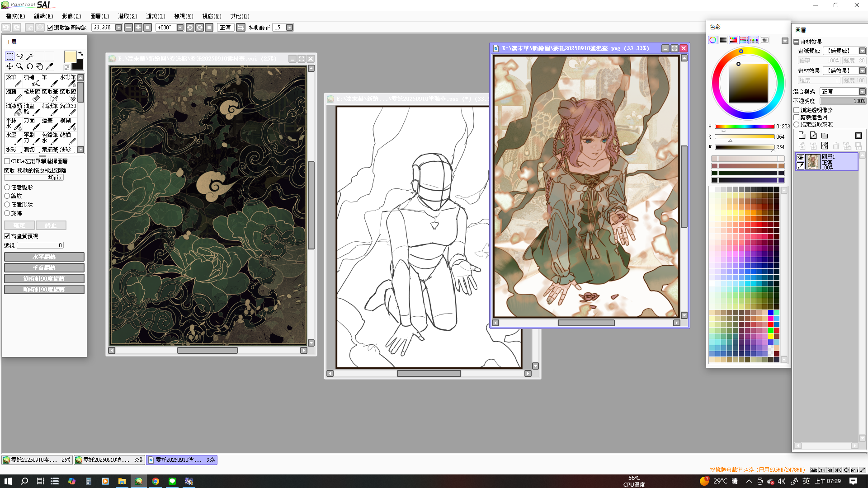Rotate canvas counterclockwise toolbar icon

click(190, 28)
